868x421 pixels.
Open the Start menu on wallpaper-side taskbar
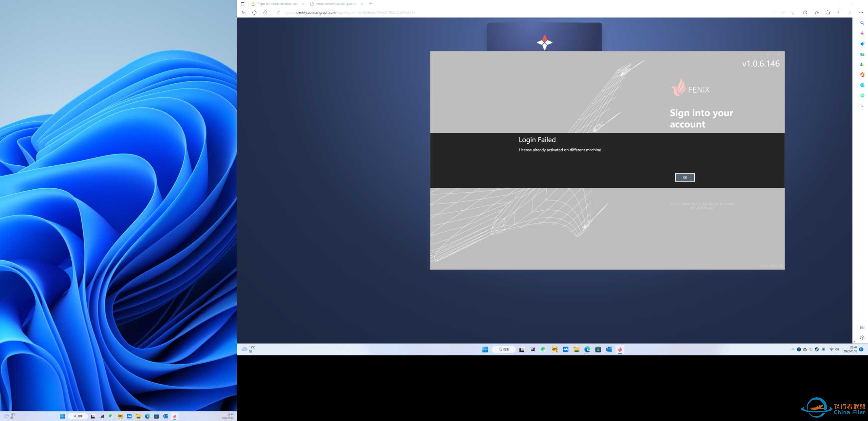pos(62,416)
